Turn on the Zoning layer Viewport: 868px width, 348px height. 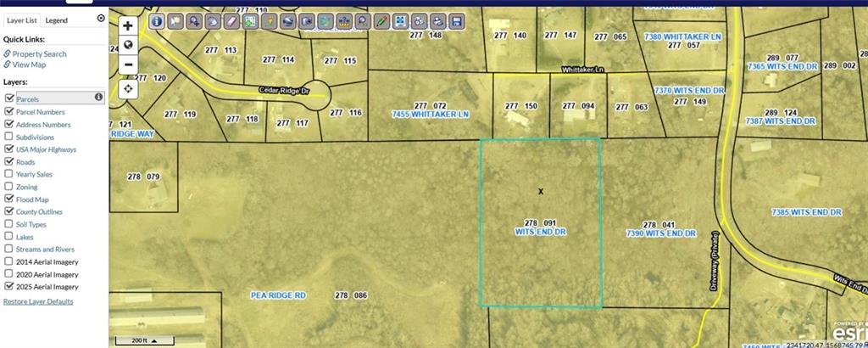click(8, 186)
